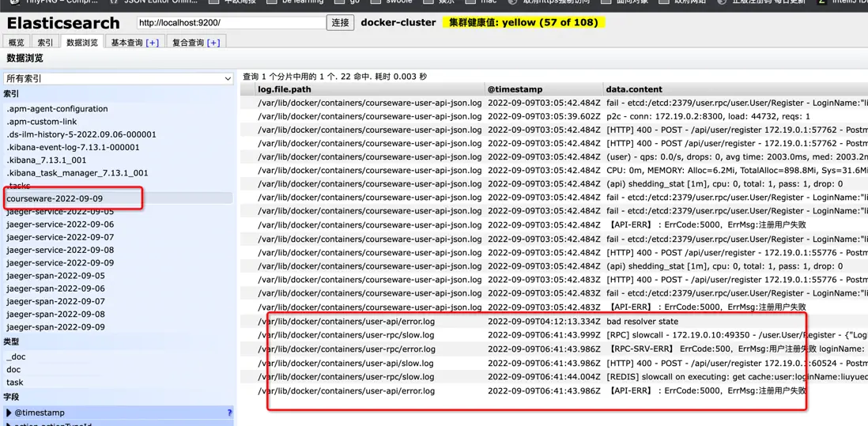The width and height of the screenshot is (868, 426).
Task: Open the 所有索引 index dropdown
Action: 119,79
